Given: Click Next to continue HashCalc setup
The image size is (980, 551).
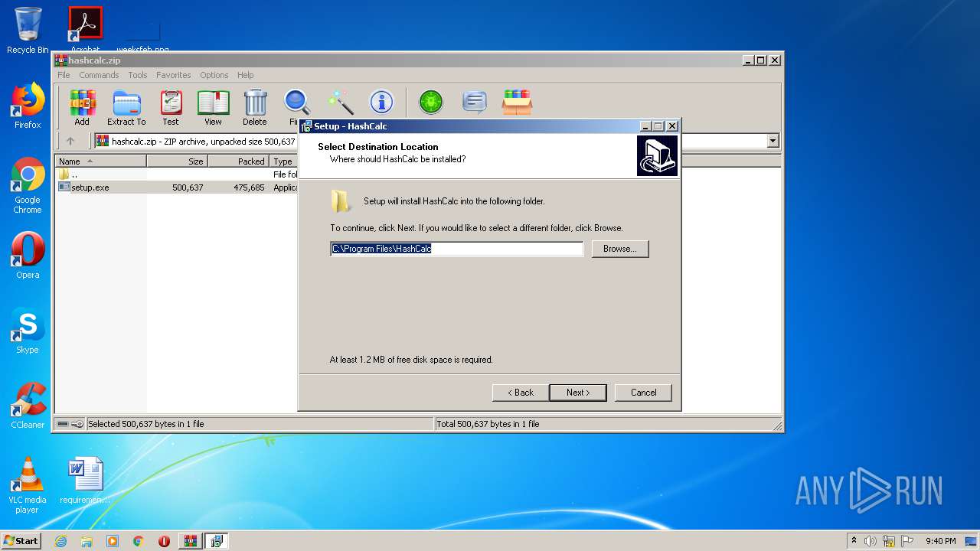Looking at the screenshot, I should pyautogui.click(x=578, y=393).
